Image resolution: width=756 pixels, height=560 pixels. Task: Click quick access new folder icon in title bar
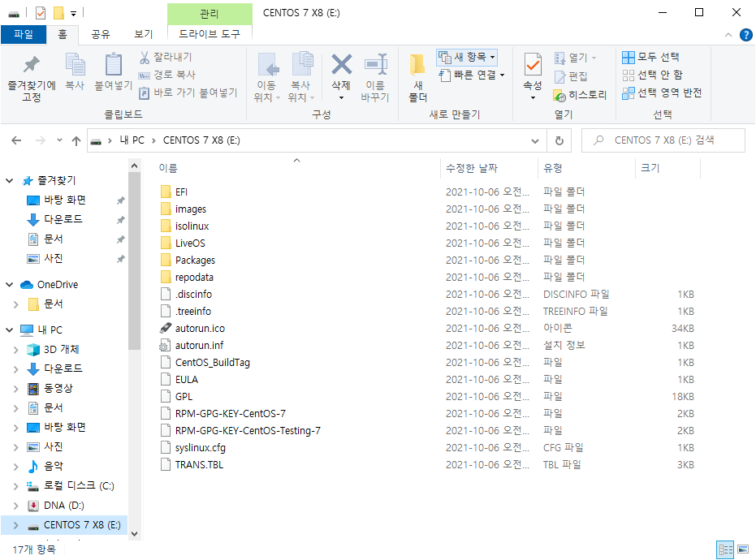(x=58, y=13)
